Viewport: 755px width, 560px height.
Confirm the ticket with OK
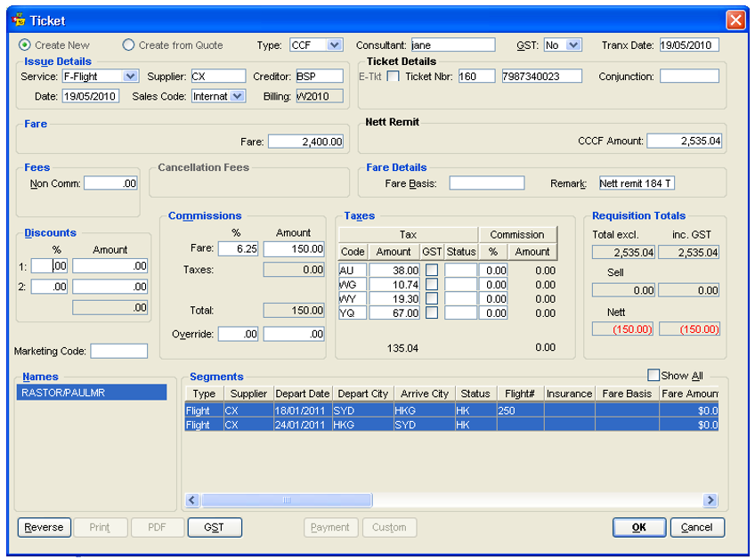click(639, 527)
